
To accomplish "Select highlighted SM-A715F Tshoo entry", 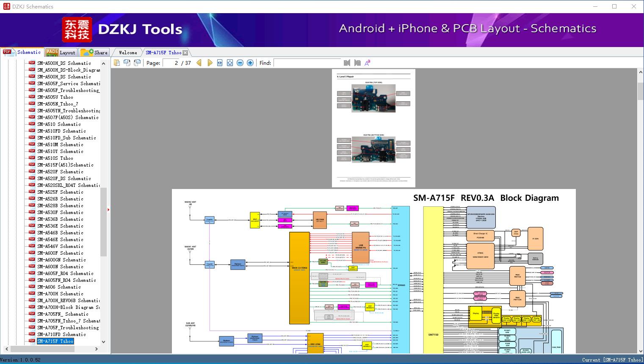I will click(x=55, y=341).
